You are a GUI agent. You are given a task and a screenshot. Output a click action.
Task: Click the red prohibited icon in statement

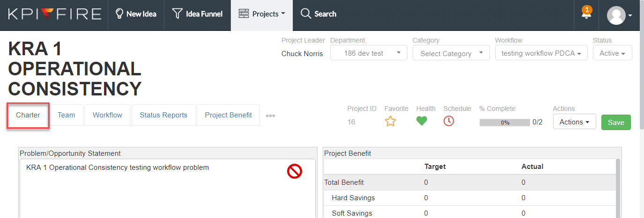point(295,172)
